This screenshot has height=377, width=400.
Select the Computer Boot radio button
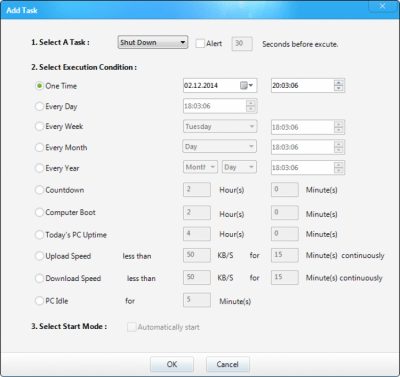[x=39, y=212]
